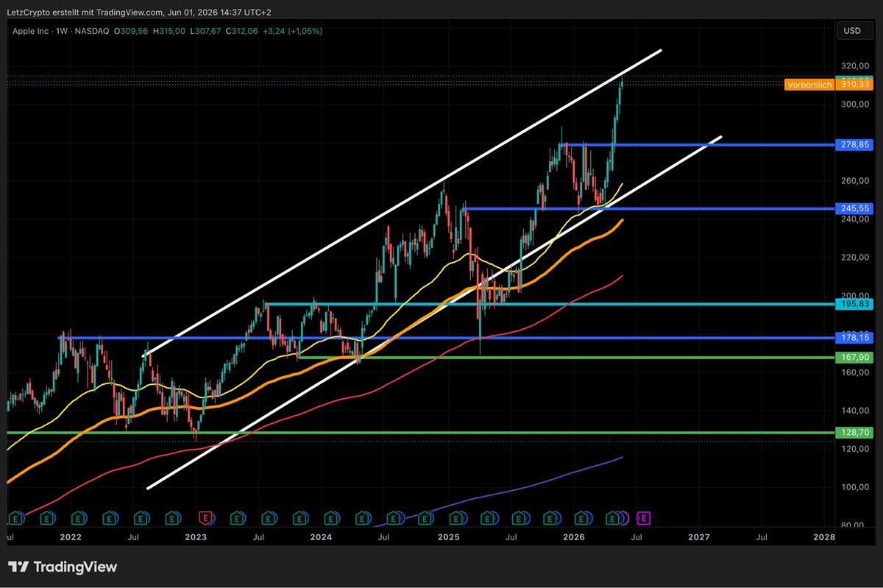This screenshot has width=883, height=588.
Task: Select the lower white channel trendline
Action: [434, 313]
